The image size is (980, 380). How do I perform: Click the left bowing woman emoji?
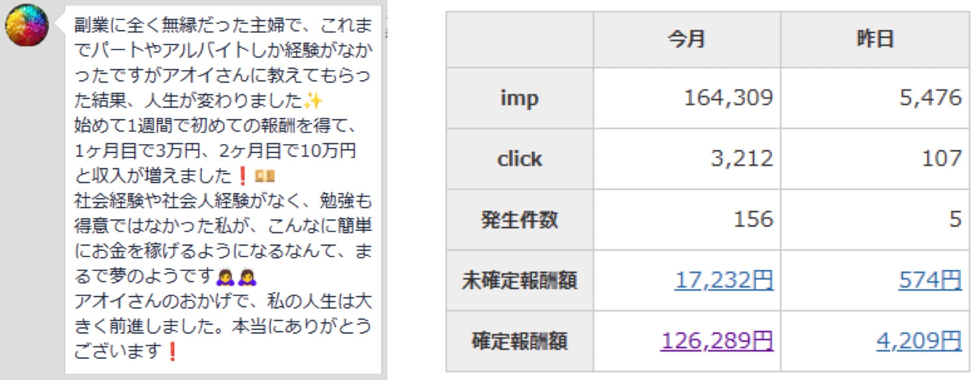225,277
